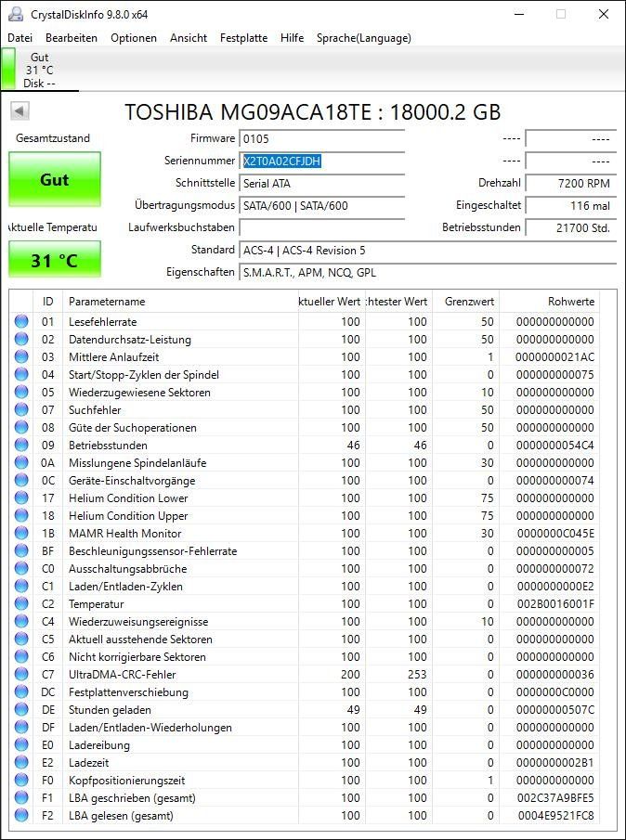Click the Firmware field showing 0105
Viewport: 626px width, 840px height.
(x=321, y=138)
